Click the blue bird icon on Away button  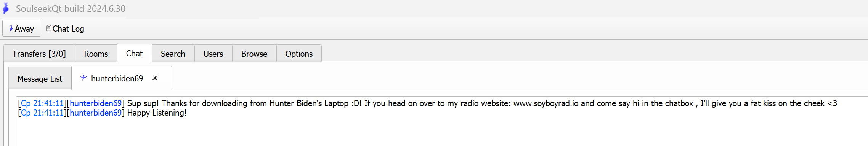point(11,29)
